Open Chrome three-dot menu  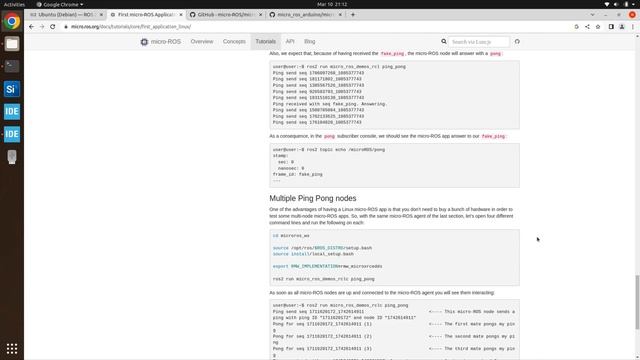click(x=633, y=27)
